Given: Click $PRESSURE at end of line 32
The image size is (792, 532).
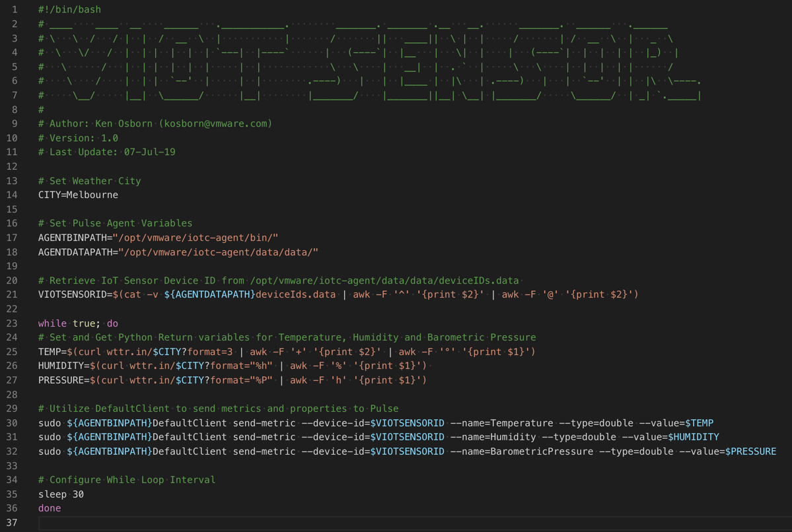Looking at the screenshot, I should click(750, 451).
